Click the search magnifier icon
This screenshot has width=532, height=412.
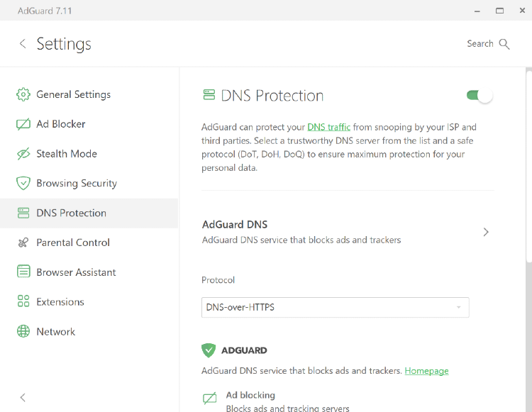(x=504, y=44)
